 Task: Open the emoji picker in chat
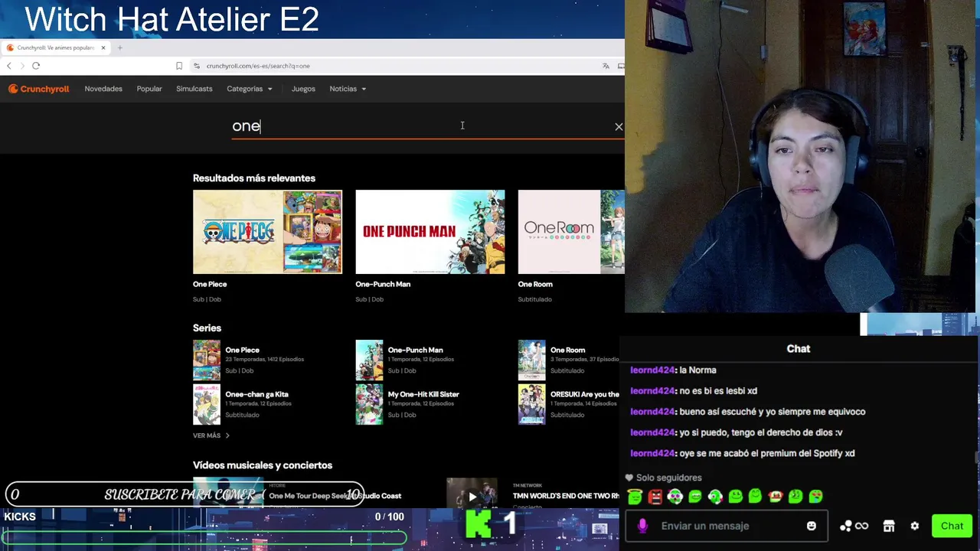[x=812, y=526]
